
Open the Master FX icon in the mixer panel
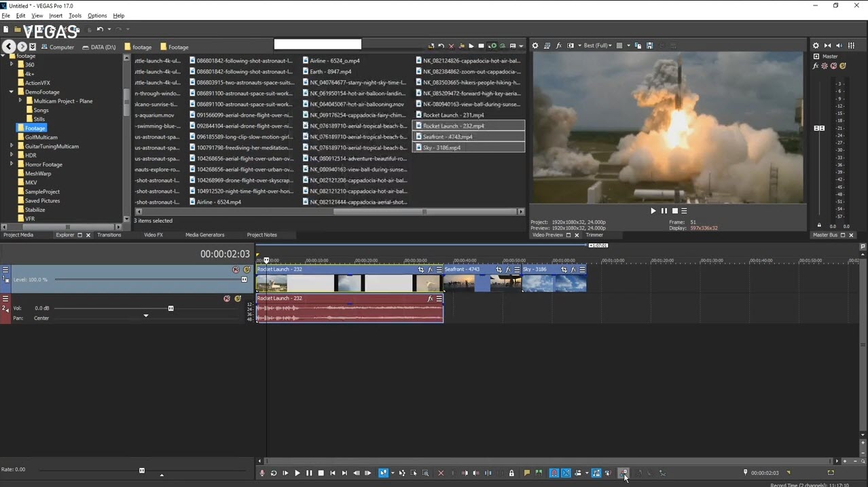click(815, 66)
